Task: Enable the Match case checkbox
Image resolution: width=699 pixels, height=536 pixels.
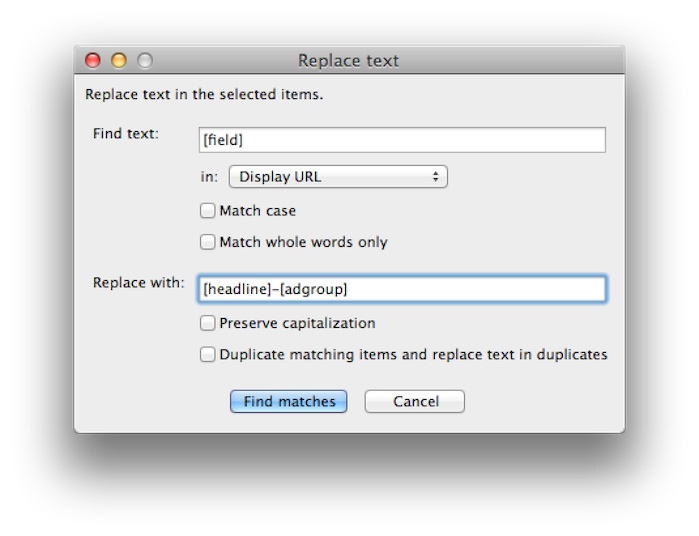Action: point(207,210)
